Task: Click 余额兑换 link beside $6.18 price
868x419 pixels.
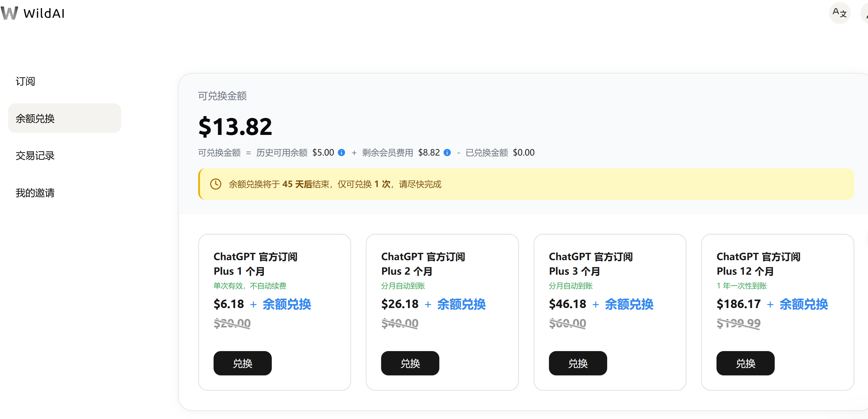Action: 287,304
